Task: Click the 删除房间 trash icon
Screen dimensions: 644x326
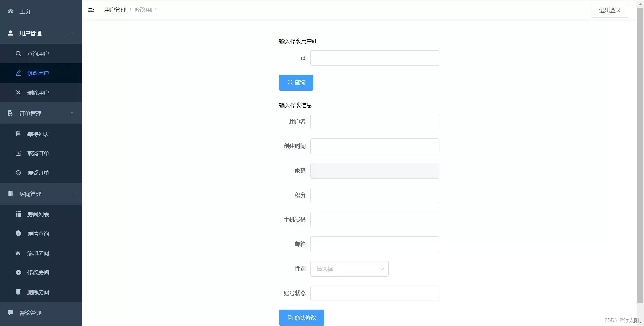Action: [x=18, y=292]
